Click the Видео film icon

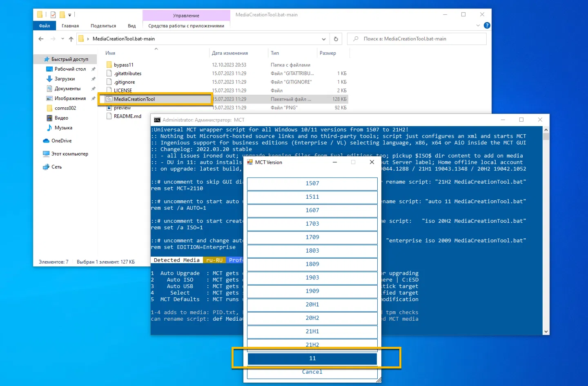pos(49,118)
